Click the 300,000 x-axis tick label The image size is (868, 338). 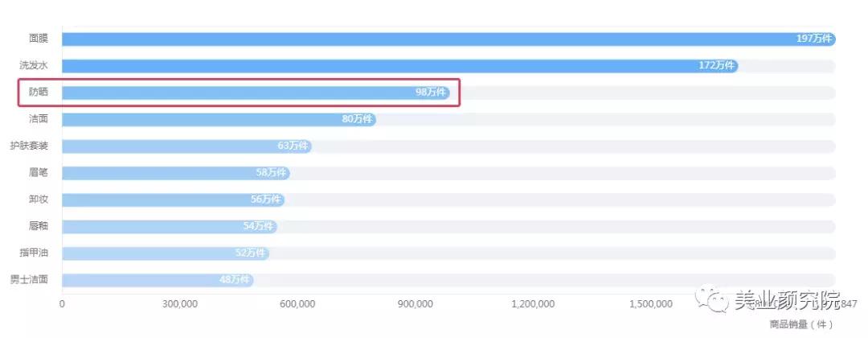point(180,303)
